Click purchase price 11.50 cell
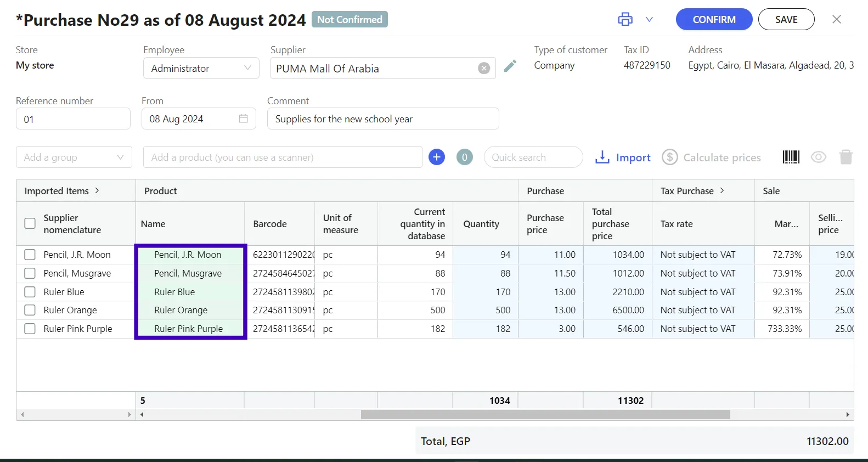Screen dimensions: 868x462 551,273
